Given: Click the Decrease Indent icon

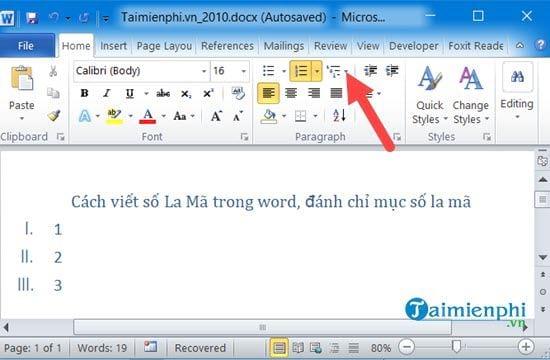Looking at the screenshot, I should pyautogui.click(x=370, y=71).
